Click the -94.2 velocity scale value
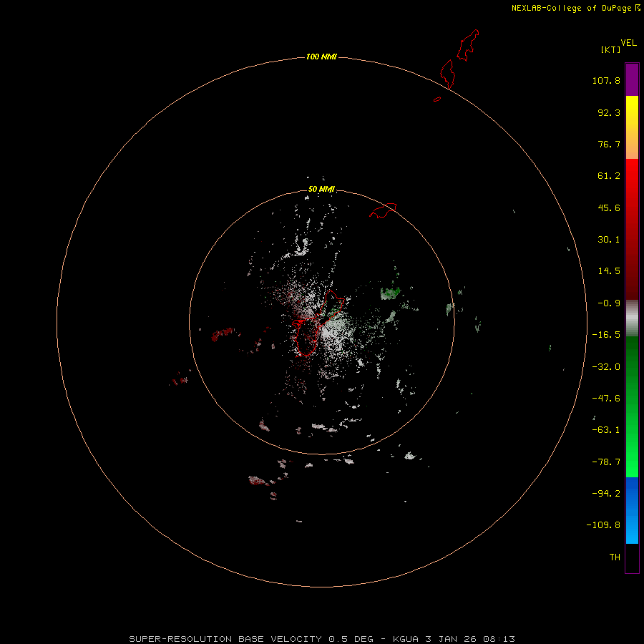This screenshot has height=644, width=644. coord(606,494)
